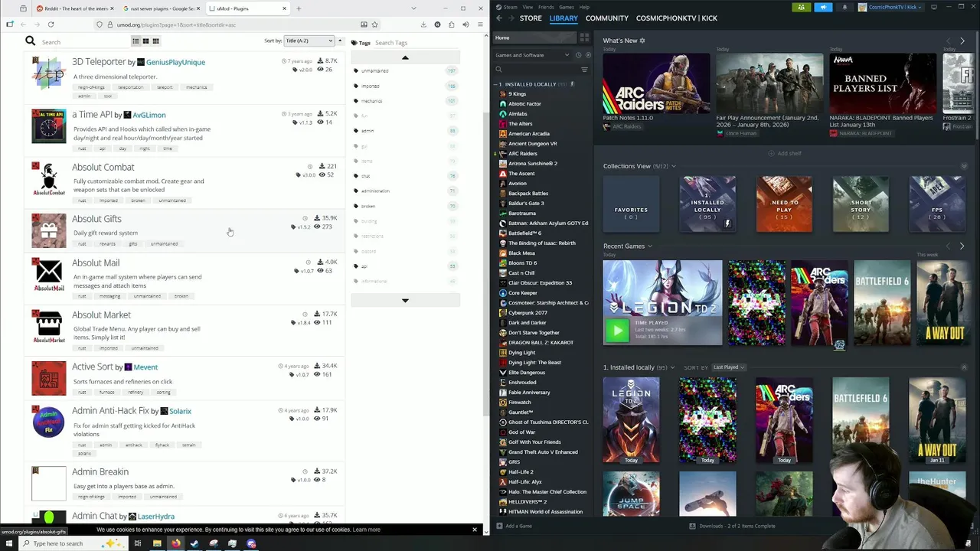Filter by the unmaintained tag

coord(374,70)
